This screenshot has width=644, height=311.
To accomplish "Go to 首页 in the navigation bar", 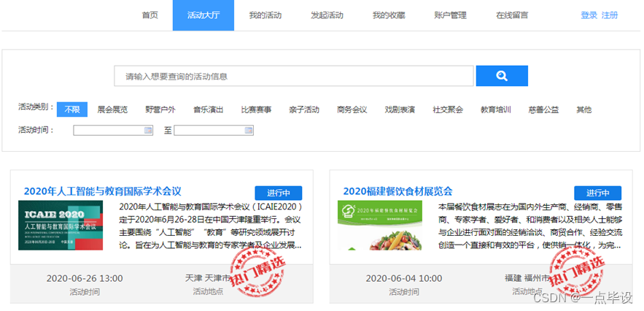I will (x=150, y=15).
